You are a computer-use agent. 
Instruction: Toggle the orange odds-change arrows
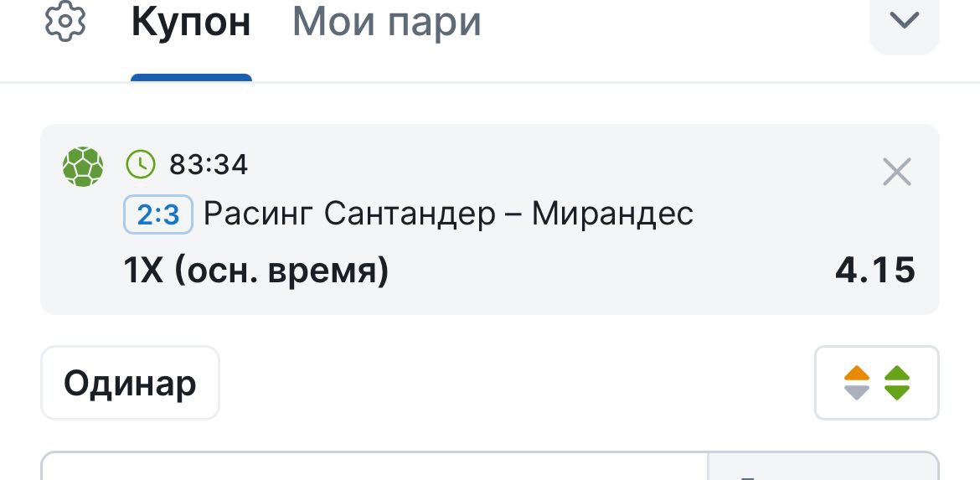[856, 383]
